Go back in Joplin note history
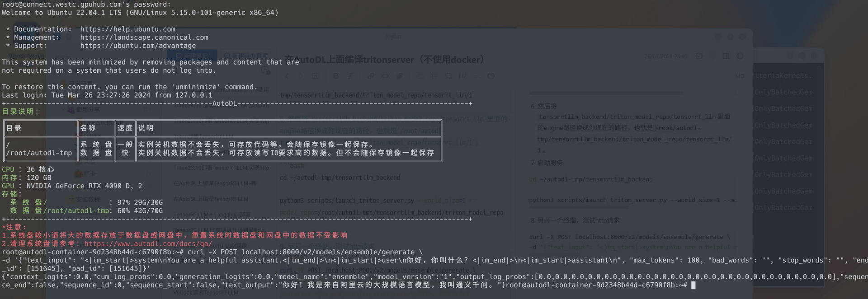This screenshot has width=868, height=299. pos(287,76)
